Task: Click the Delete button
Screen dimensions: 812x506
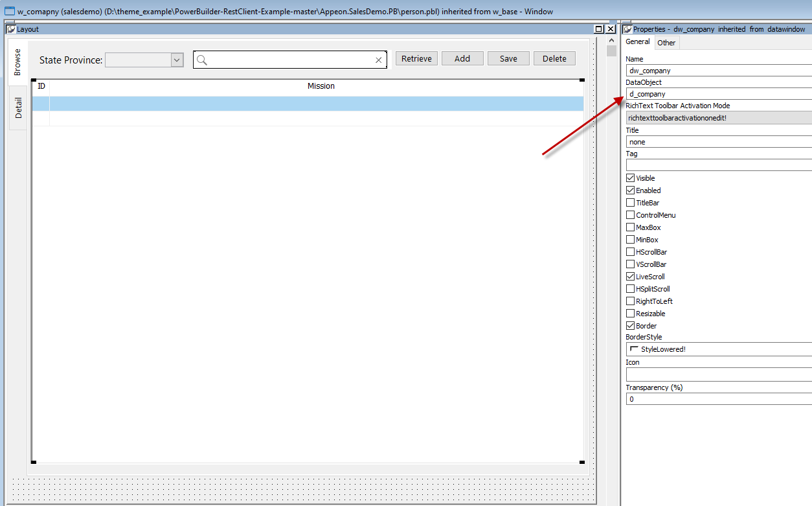Action: click(554, 58)
